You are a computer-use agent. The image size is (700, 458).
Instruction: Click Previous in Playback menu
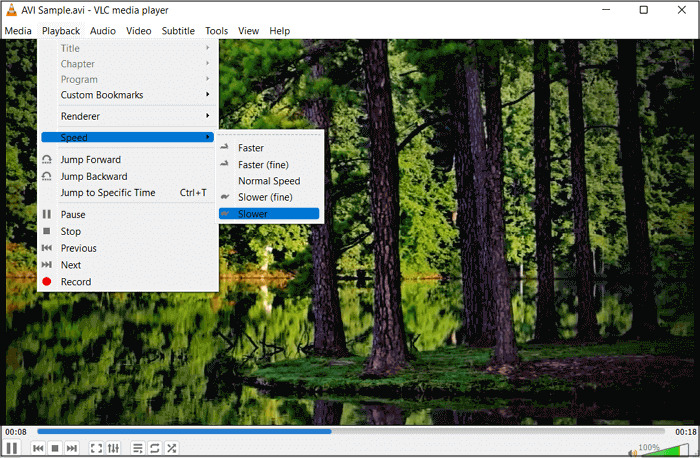(x=127, y=248)
